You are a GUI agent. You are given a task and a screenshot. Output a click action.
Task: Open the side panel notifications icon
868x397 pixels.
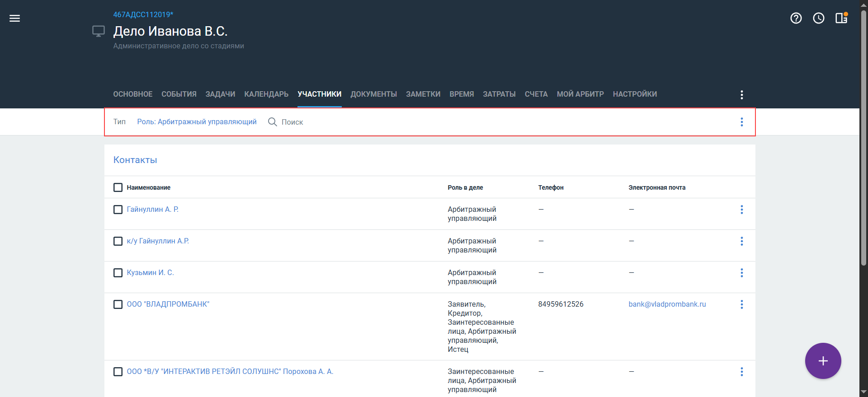(841, 18)
